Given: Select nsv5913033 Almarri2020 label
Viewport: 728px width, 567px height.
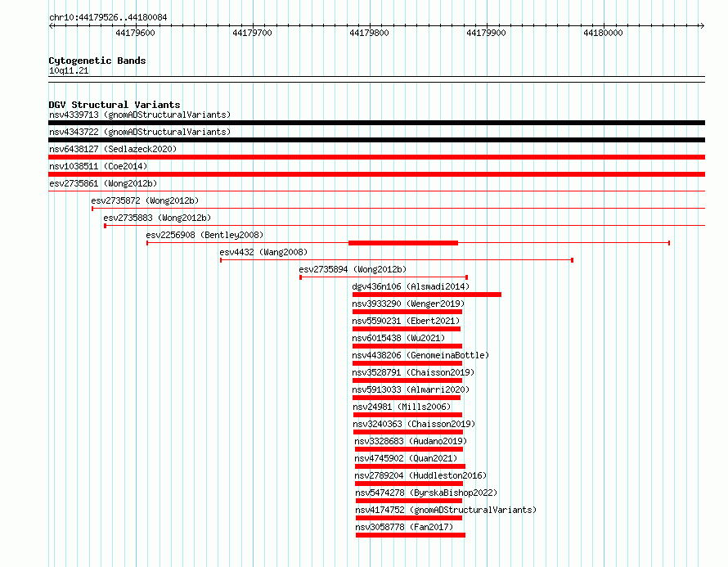Looking at the screenshot, I should (411, 389).
